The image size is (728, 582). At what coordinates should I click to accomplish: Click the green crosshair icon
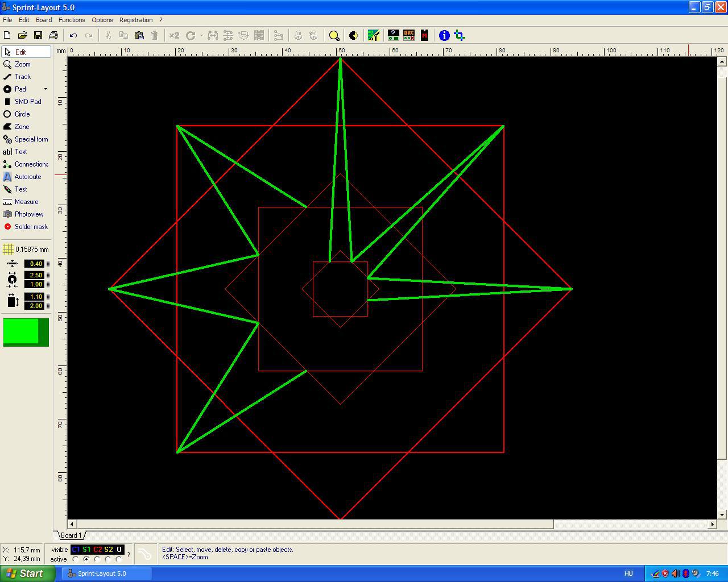click(460, 35)
